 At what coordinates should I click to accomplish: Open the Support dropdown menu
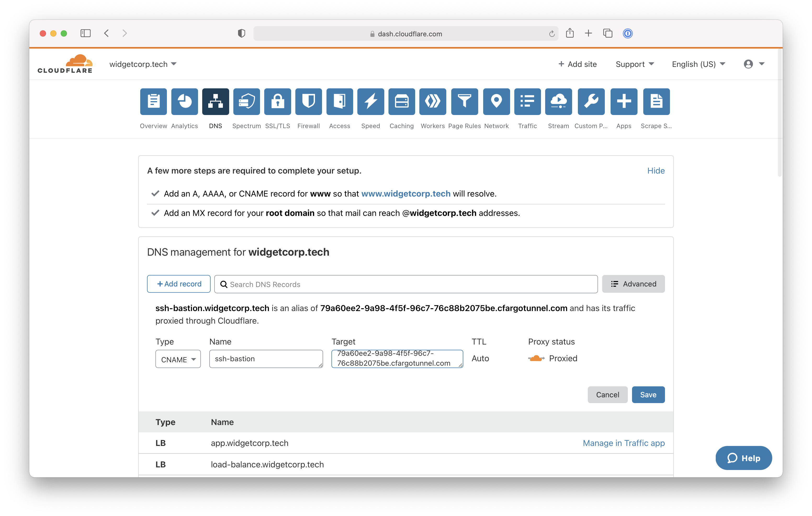tap(635, 64)
